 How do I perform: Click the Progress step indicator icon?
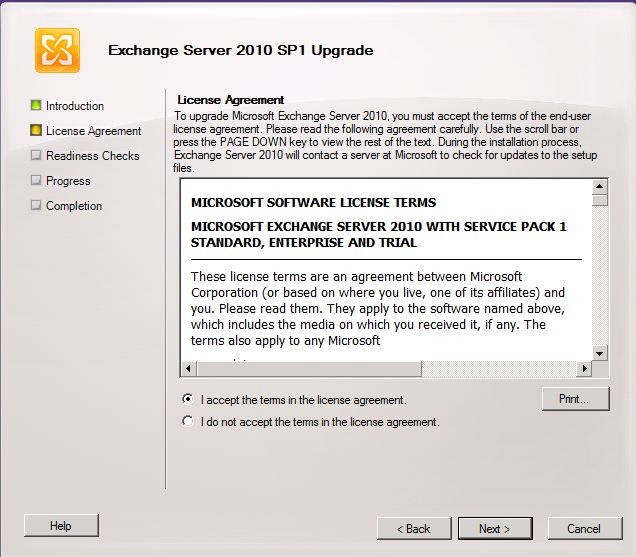click(x=36, y=180)
